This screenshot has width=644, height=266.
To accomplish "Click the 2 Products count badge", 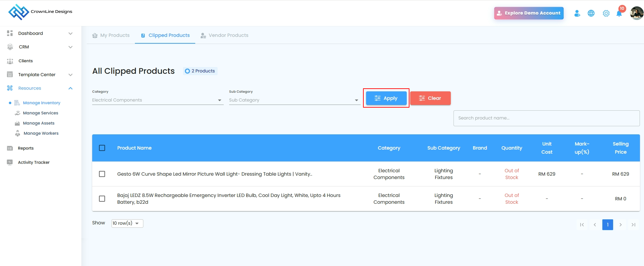I will 200,71.
